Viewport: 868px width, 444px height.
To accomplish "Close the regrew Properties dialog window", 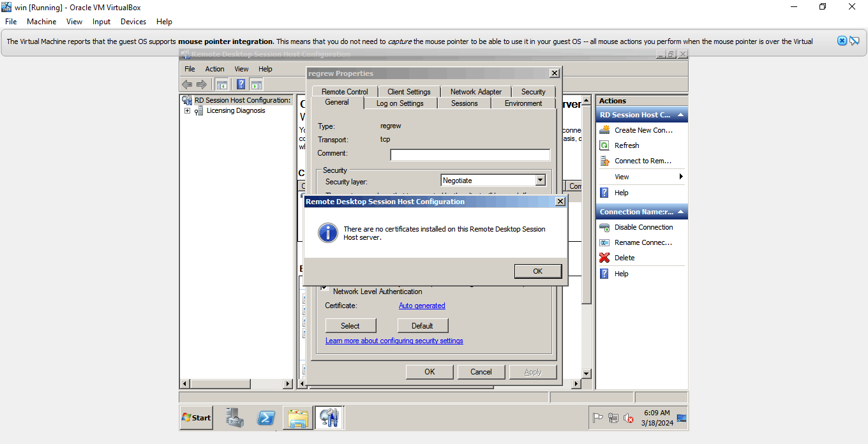I will point(555,73).
